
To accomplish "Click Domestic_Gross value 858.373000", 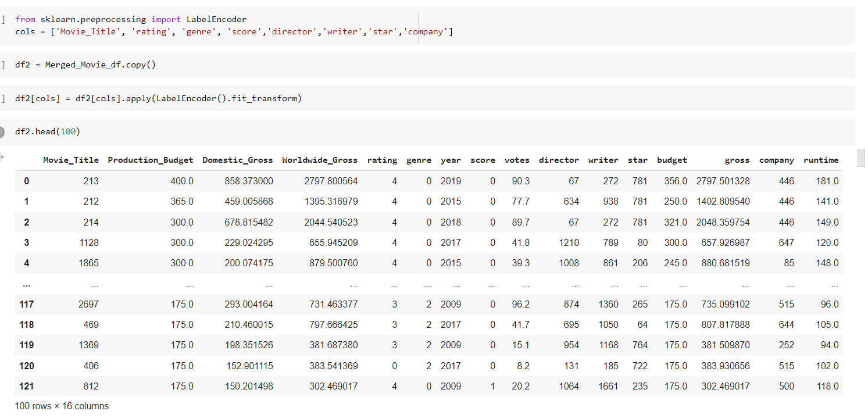I will pyautogui.click(x=249, y=181).
